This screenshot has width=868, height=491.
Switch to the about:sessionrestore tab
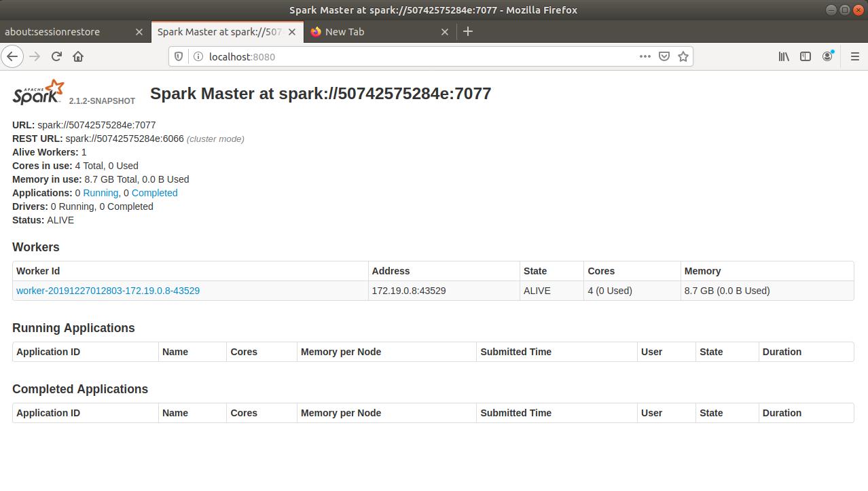(x=75, y=32)
